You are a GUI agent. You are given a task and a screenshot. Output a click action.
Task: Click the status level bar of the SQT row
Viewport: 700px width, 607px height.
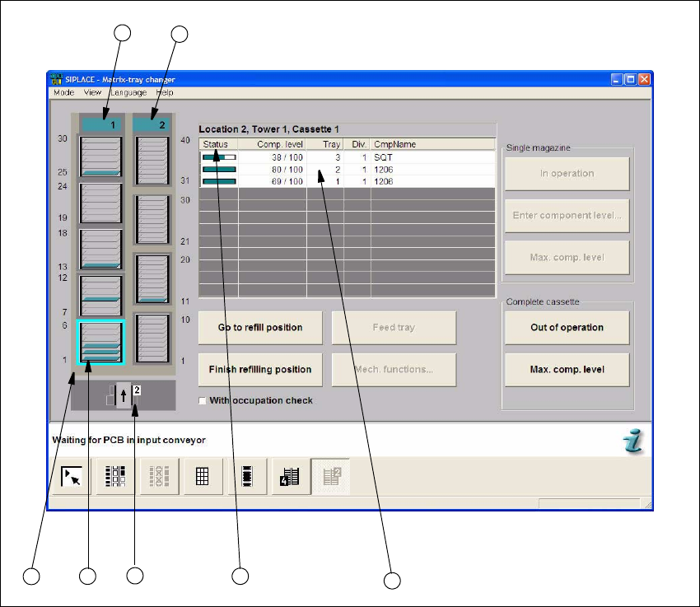[218, 156]
